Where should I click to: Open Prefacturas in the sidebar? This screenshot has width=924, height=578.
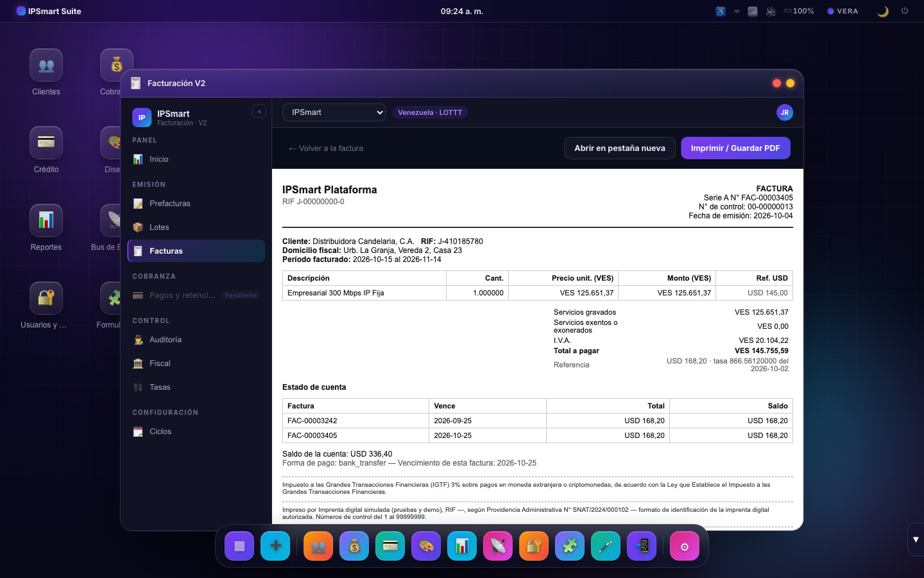coord(196,204)
